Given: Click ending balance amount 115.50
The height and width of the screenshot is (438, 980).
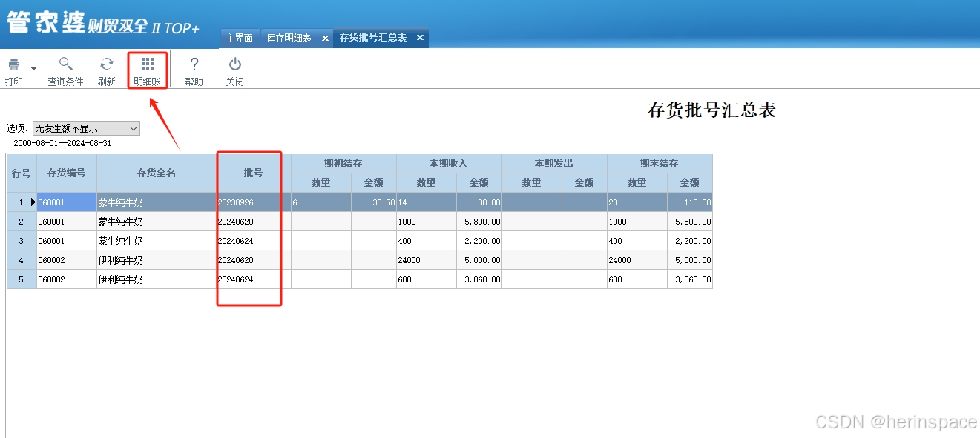Looking at the screenshot, I should click(x=690, y=202).
